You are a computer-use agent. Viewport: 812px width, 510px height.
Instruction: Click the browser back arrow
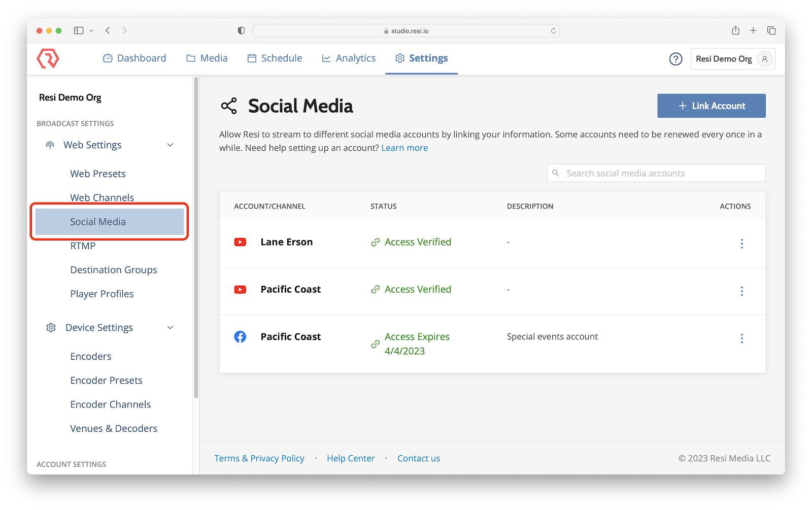pyautogui.click(x=108, y=30)
